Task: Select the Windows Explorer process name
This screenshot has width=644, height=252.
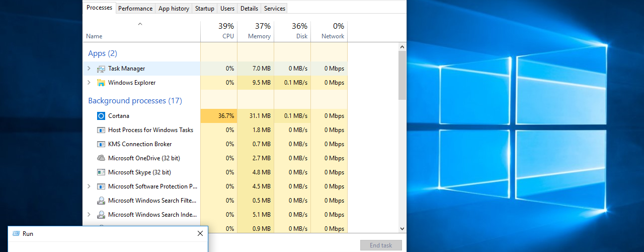Action: coord(132,83)
